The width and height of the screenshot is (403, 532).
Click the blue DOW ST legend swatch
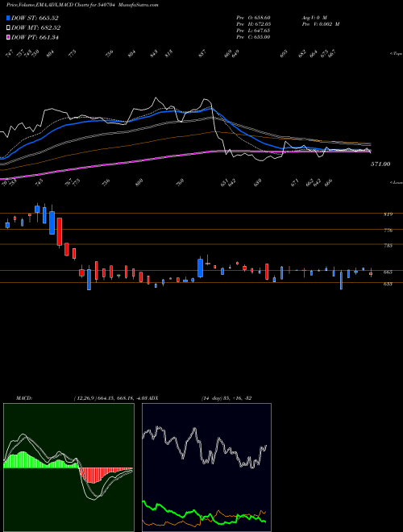(9, 18)
